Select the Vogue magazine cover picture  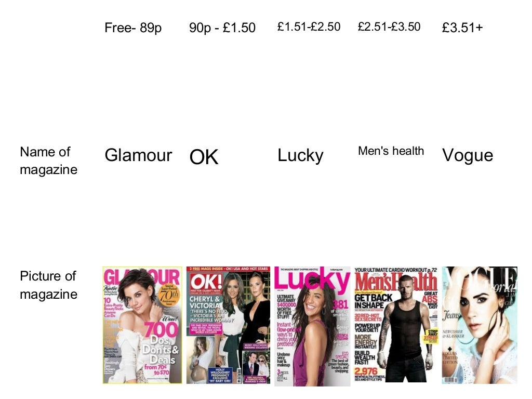click(480, 325)
